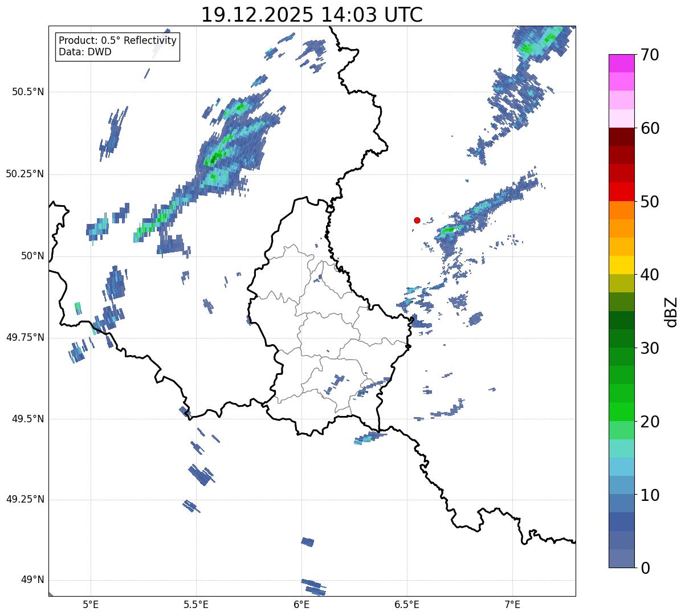Click the red station marker dot
The width and height of the screenshot is (685, 616).
(x=417, y=220)
